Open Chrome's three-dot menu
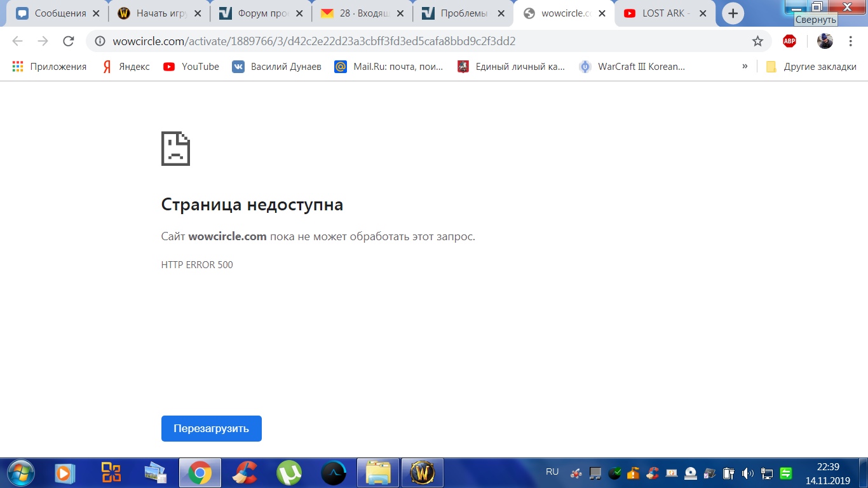Image resolution: width=868 pixels, height=488 pixels. 850,41
